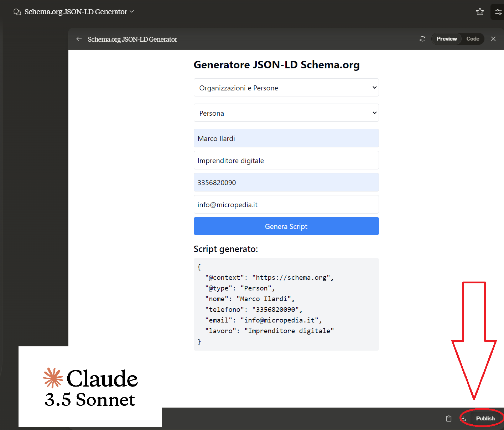504x430 pixels.
Task: Click the chat bubbles icon beside title
Action: (17, 12)
